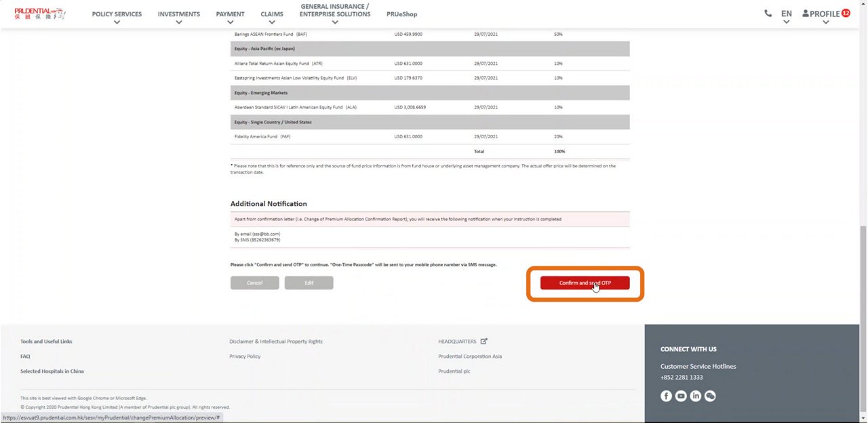Image resolution: width=868 pixels, height=423 pixels.
Task: Open the YouTube social icon
Action: click(681, 396)
